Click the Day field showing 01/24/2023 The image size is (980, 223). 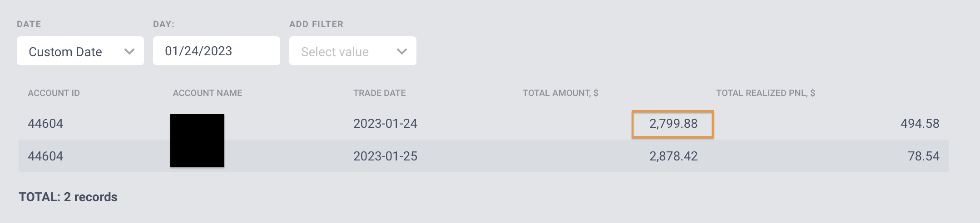(217, 51)
